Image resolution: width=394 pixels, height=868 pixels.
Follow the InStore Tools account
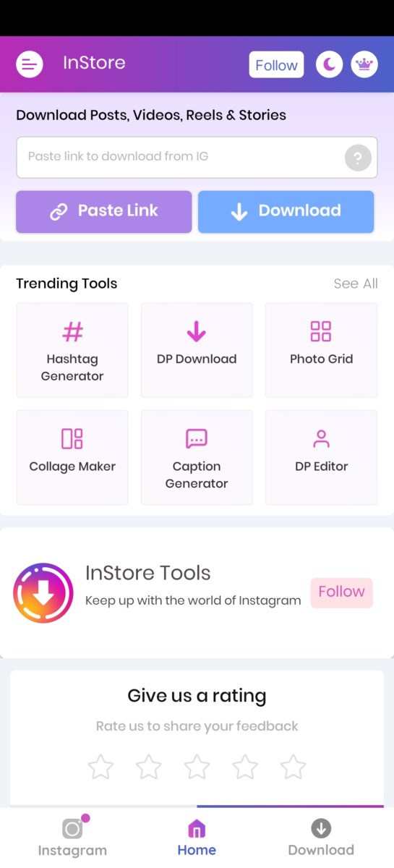pyautogui.click(x=341, y=592)
